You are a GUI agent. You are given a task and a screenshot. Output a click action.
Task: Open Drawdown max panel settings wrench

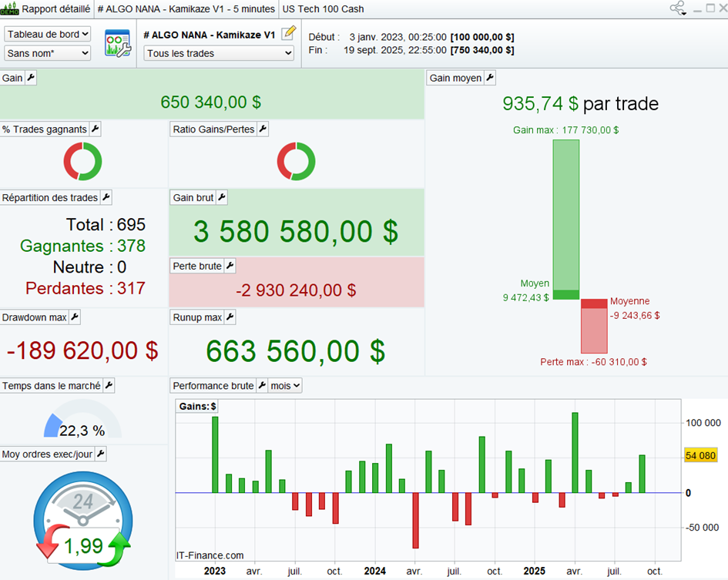[x=75, y=317]
